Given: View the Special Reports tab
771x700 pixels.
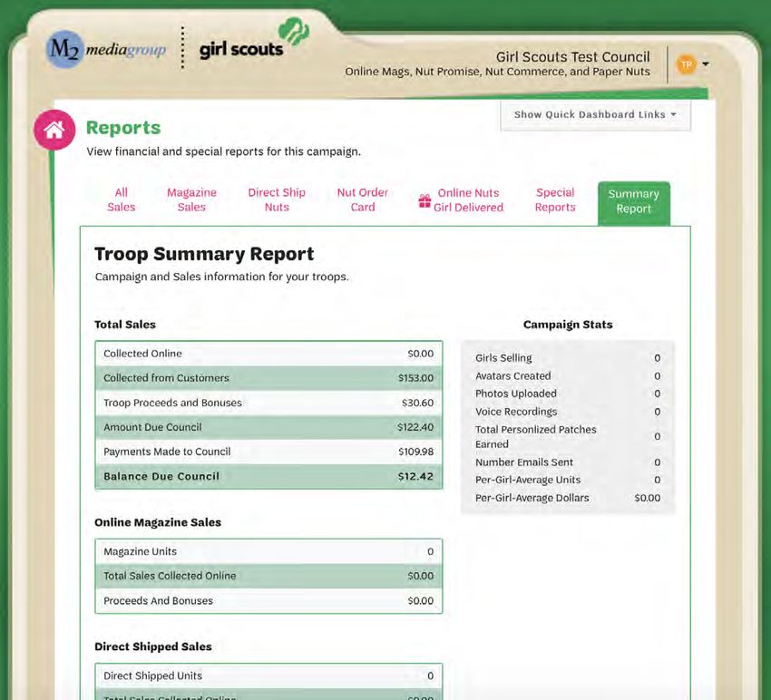Looking at the screenshot, I should pyautogui.click(x=555, y=199).
